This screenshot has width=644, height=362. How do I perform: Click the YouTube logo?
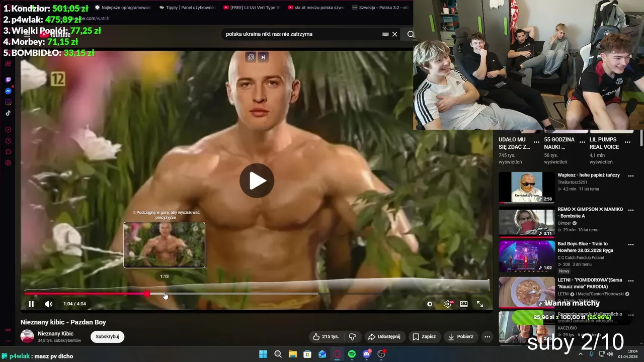point(55,34)
